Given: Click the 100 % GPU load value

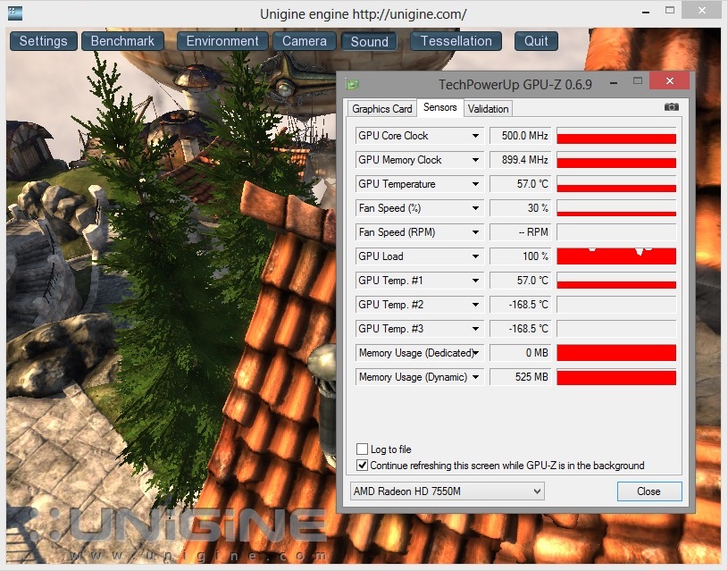Looking at the screenshot, I should 521,256.
